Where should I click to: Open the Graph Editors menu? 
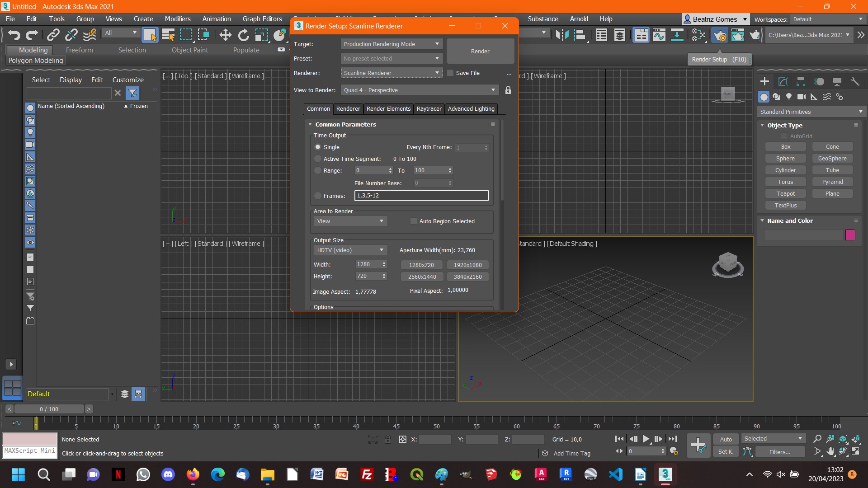click(262, 19)
